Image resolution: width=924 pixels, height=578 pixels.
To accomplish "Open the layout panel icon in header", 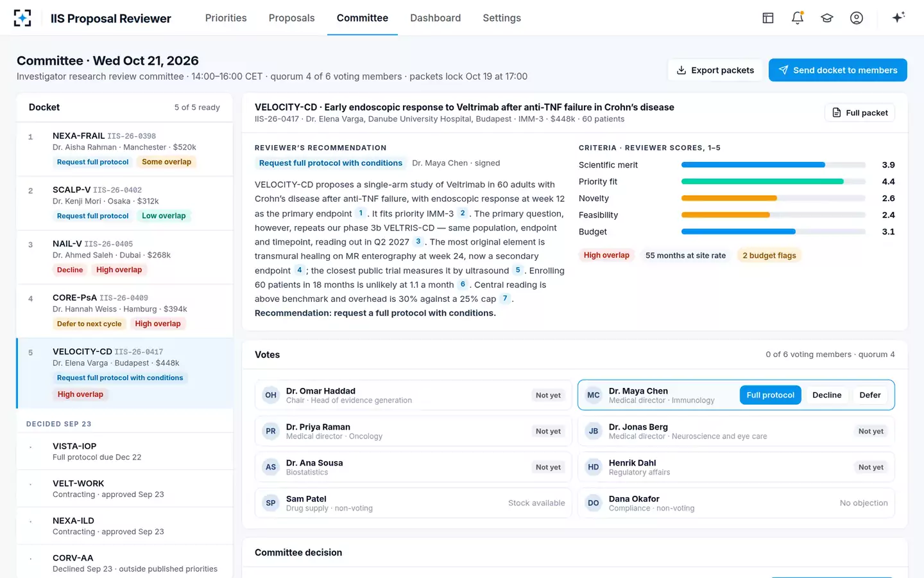I will 768,18.
